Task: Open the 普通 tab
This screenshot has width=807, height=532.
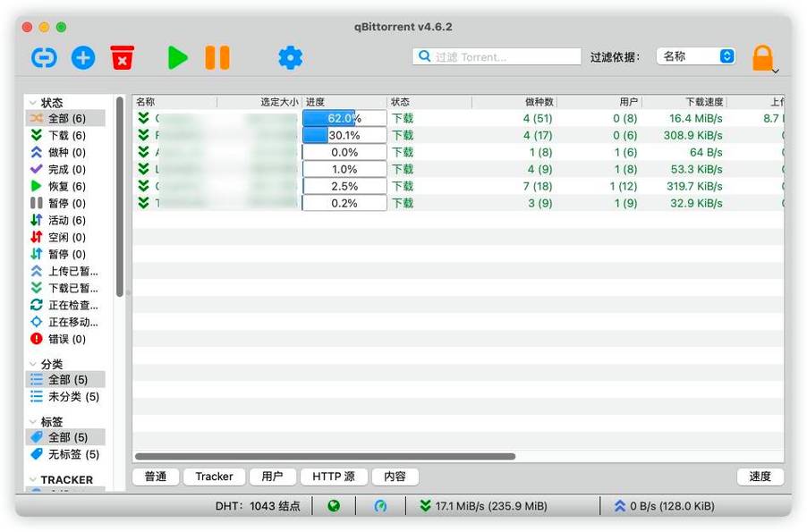Action: (156, 477)
